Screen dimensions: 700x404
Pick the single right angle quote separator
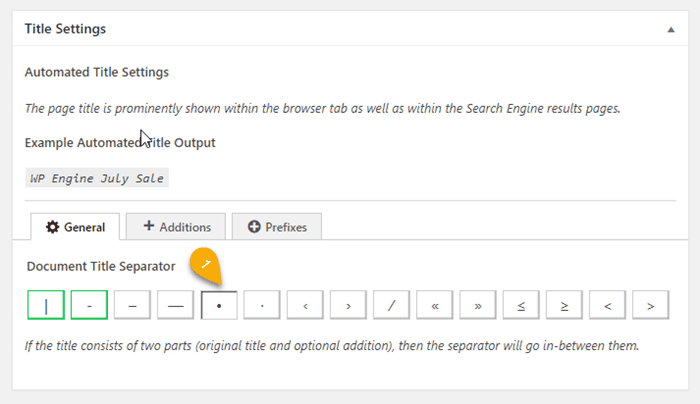(348, 305)
